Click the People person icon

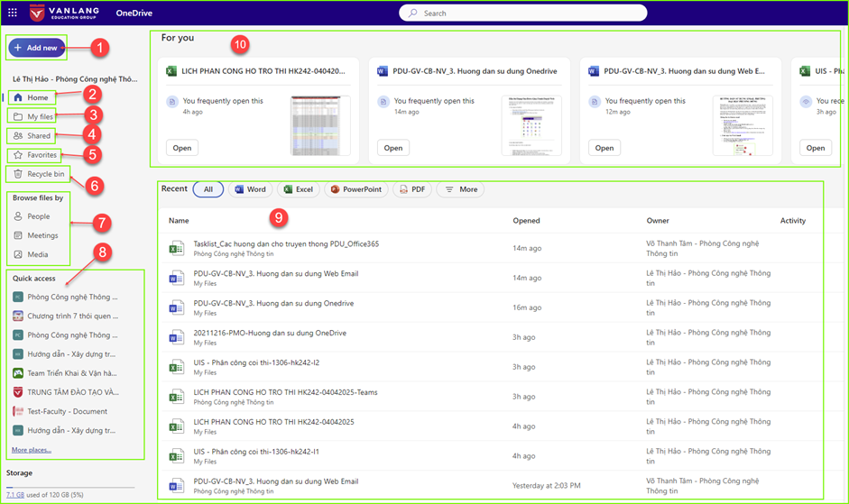(18, 216)
